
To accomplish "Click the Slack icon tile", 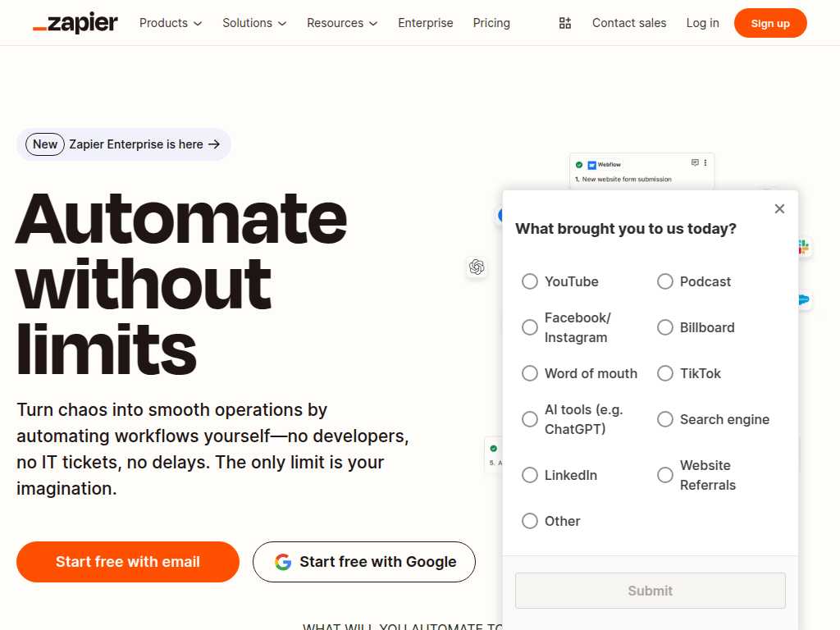I will tap(804, 247).
